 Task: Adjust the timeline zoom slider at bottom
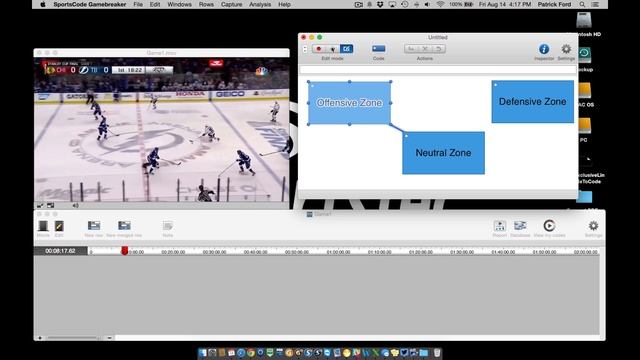(73, 338)
